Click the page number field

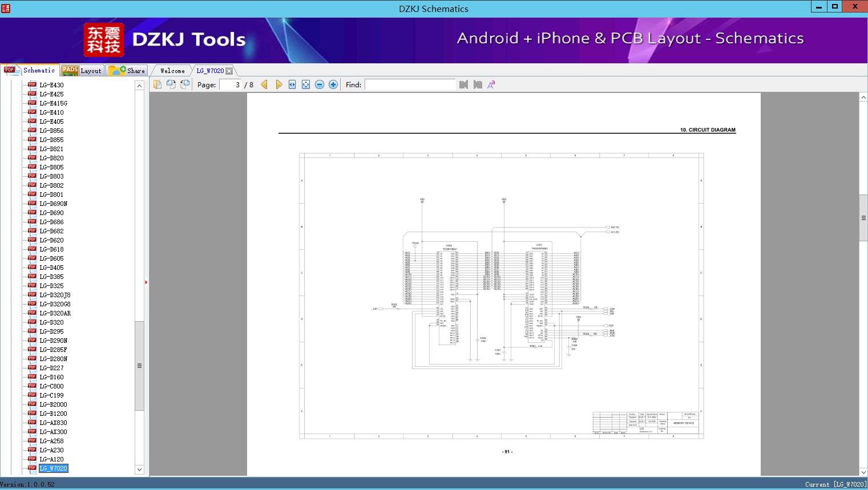[x=231, y=84]
